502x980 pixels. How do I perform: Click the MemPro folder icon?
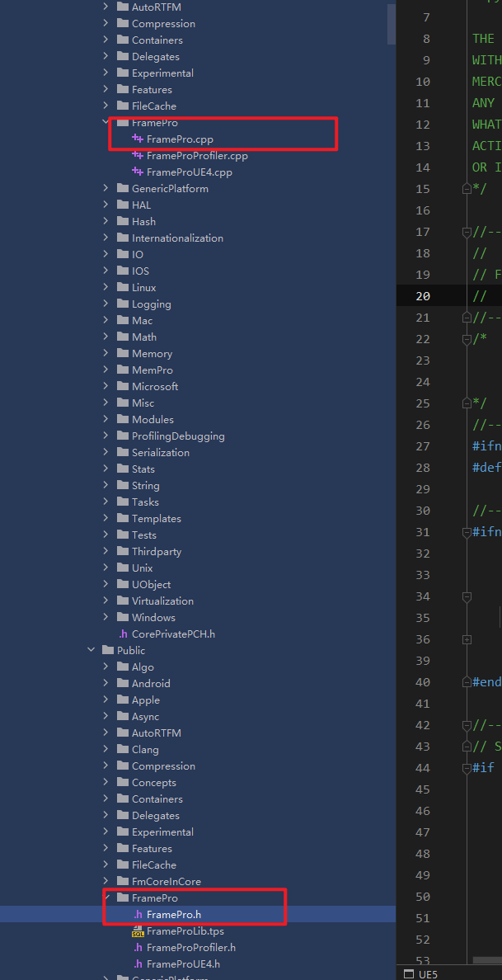(122, 370)
